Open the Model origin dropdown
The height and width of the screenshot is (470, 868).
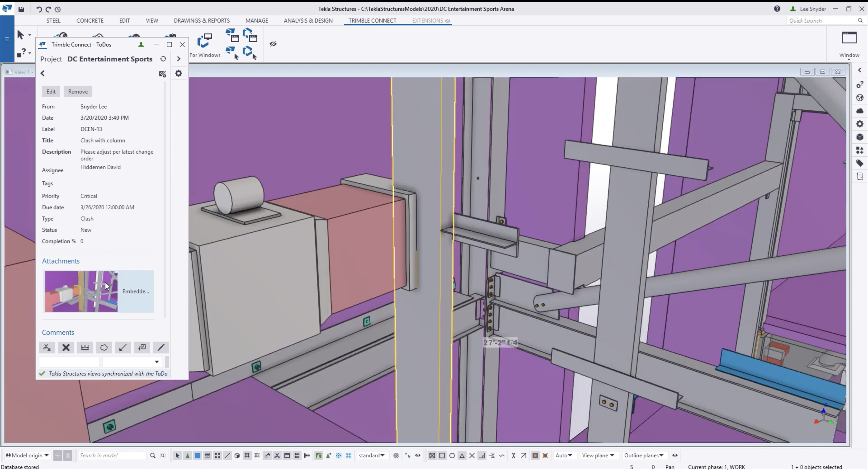(27, 455)
